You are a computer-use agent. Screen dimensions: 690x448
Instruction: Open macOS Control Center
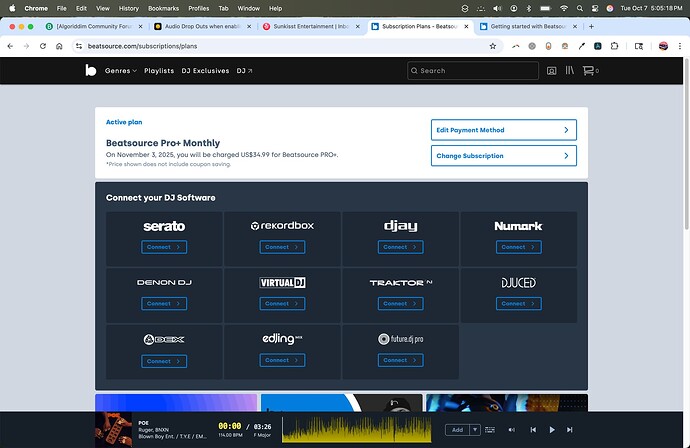tap(595, 8)
